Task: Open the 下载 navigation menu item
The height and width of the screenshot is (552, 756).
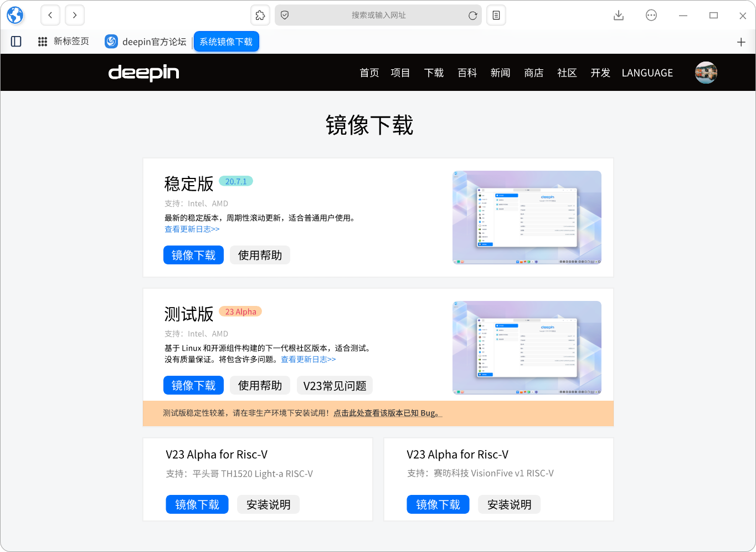Action: (x=434, y=73)
